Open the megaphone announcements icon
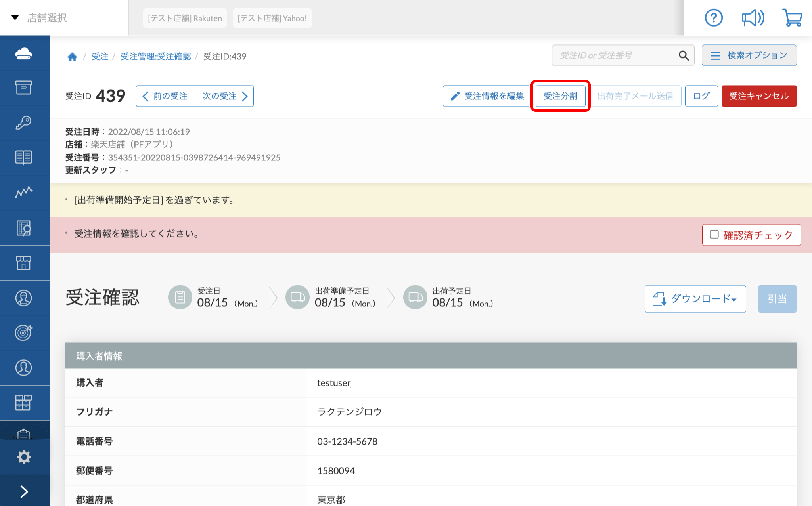Screen dimensions: 812x506 (752, 18)
